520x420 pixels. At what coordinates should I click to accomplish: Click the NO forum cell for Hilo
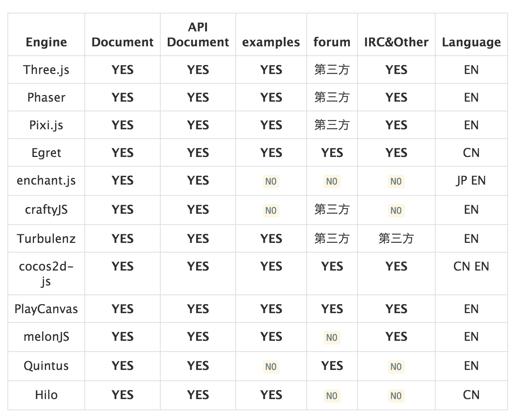click(x=332, y=396)
